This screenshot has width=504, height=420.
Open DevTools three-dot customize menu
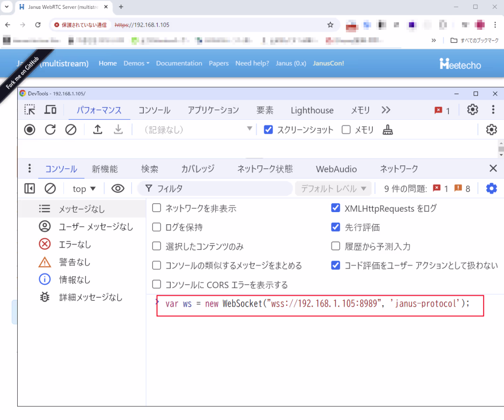[x=493, y=110]
